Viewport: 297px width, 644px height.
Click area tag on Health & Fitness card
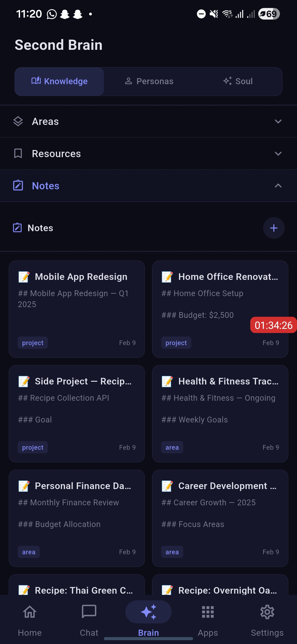point(172,447)
